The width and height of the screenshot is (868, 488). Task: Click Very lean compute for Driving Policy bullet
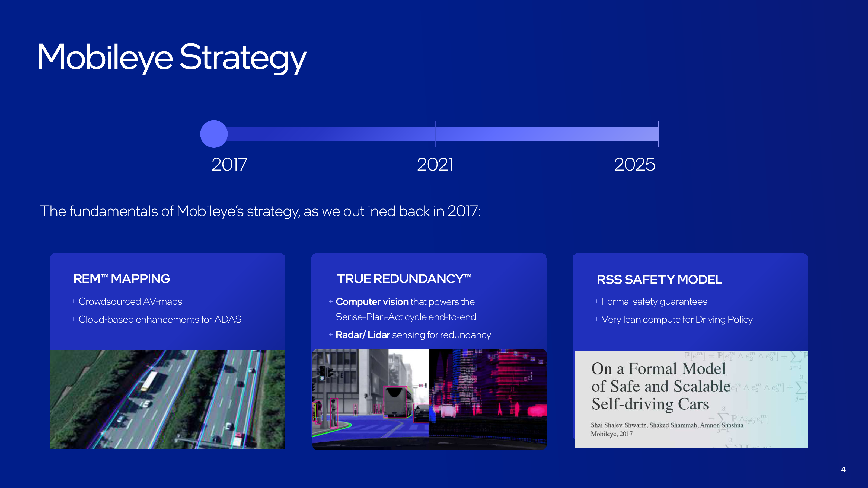(x=673, y=319)
